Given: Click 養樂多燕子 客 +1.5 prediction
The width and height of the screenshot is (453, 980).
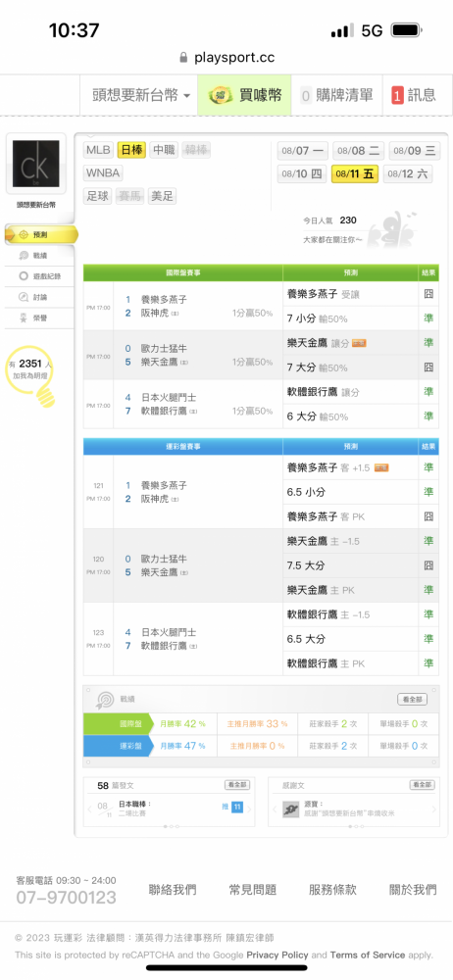Looking at the screenshot, I should [338, 466].
